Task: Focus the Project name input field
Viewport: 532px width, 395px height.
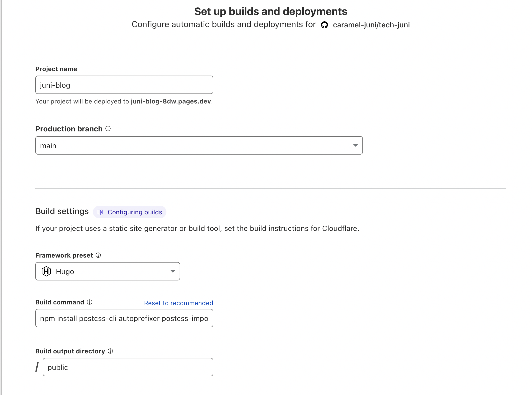Action: (124, 85)
